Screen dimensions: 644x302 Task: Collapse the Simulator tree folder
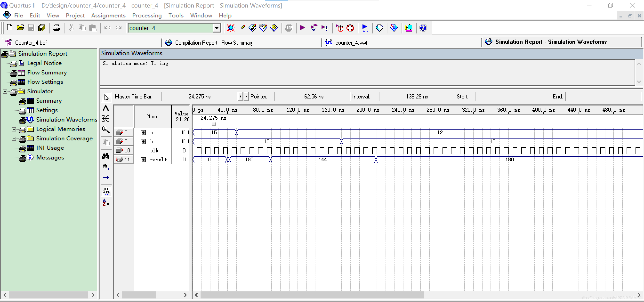(x=5, y=91)
